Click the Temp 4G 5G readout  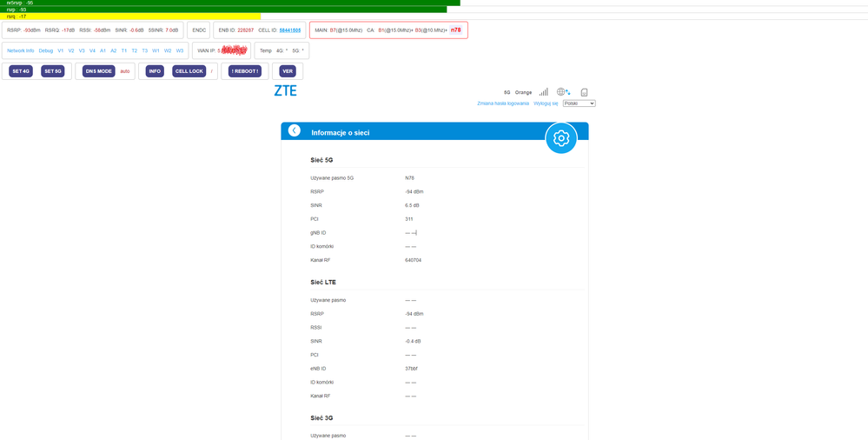click(282, 50)
